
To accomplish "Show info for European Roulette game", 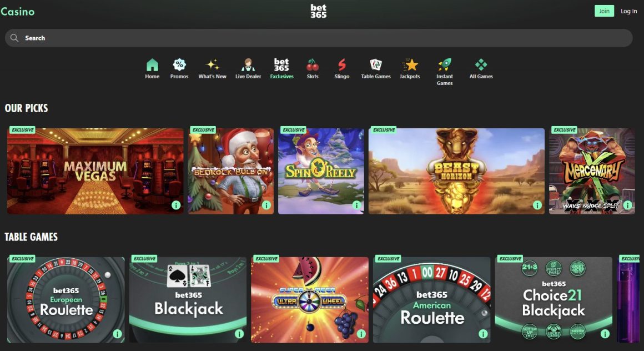I will (x=117, y=334).
